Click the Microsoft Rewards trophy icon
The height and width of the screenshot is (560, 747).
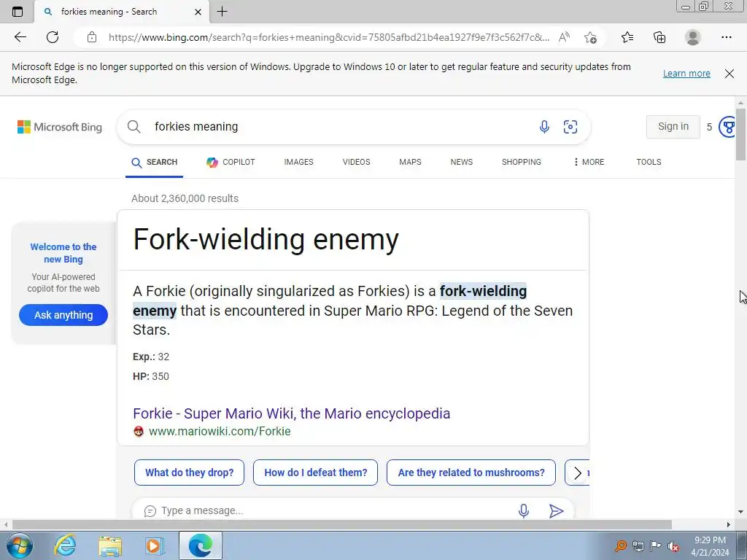[x=727, y=127]
